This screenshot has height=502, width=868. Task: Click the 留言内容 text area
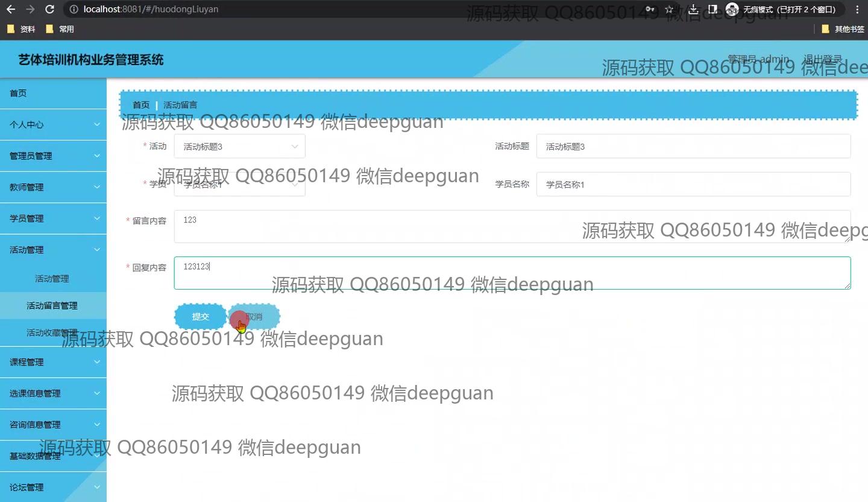point(512,226)
